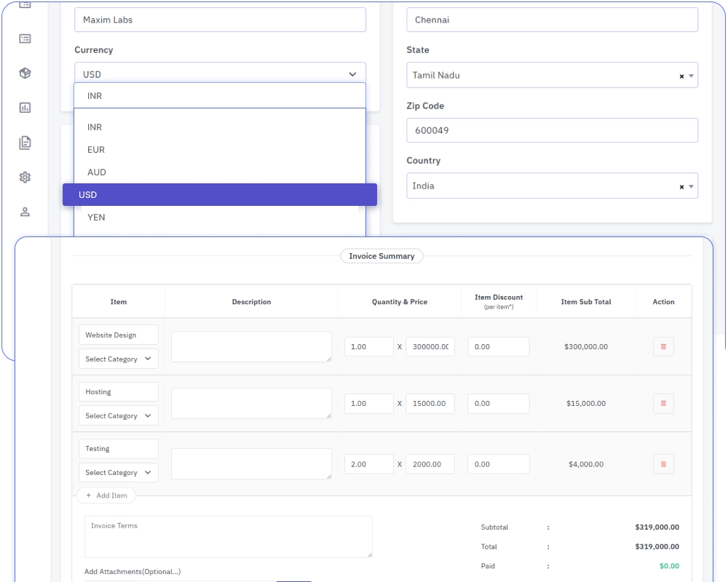Viewport: 728px width, 582px height.
Task: Click the Add Attachments(Optional...) label
Action: [x=132, y=571]
